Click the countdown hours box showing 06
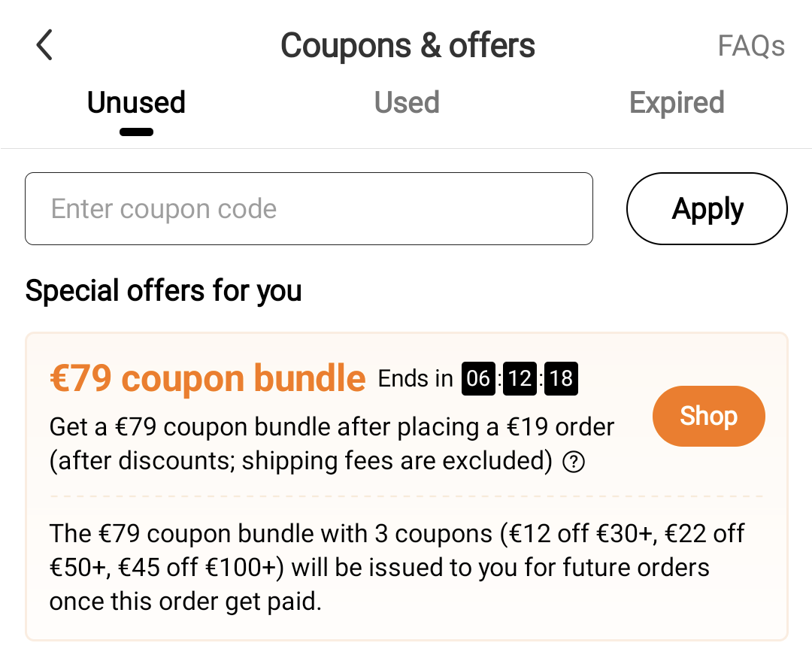Viewport: 812px width, 658px height. pyautogui.click(x=478, y=379)
